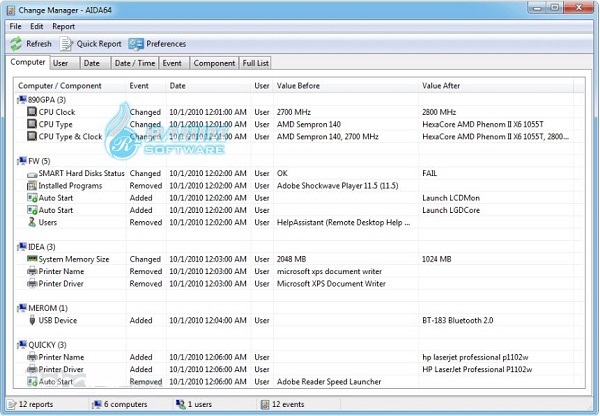
Task: Switch to the Date / Time tab
Action: click(x=135, y=63)
